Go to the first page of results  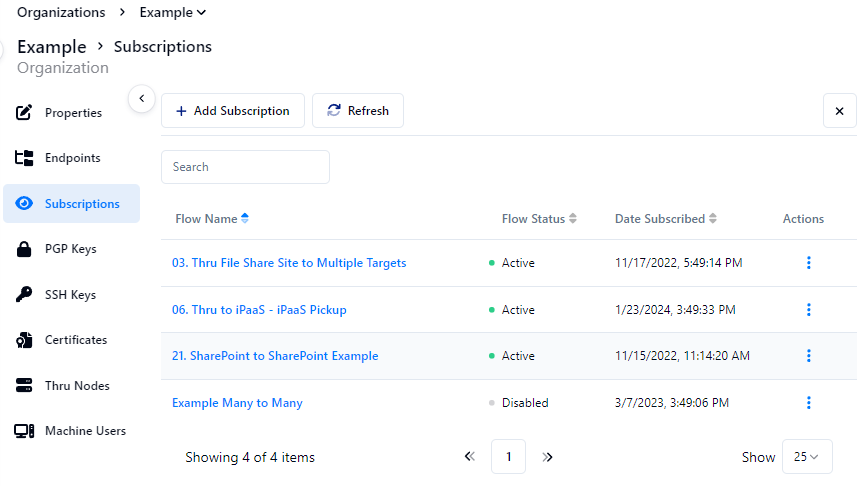click(x=470, y=457)
